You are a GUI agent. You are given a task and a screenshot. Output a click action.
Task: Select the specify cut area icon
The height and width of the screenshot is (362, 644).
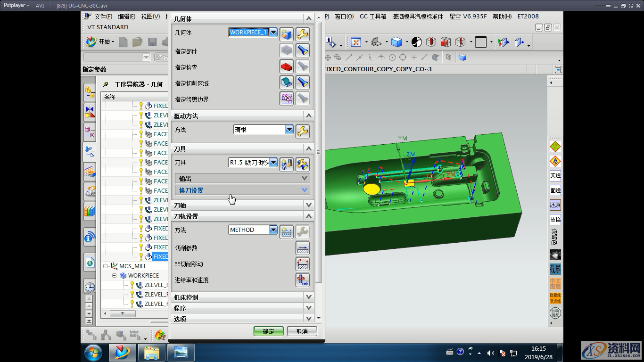287,82
